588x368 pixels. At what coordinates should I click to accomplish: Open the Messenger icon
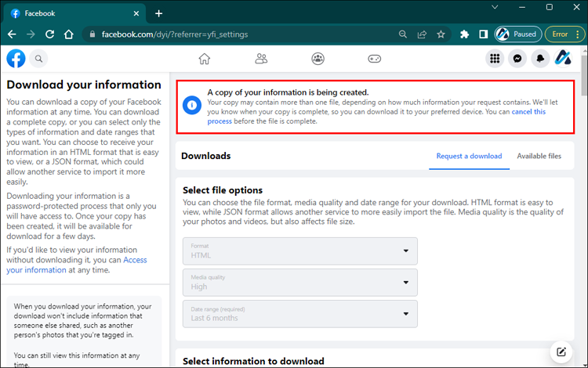517,59
